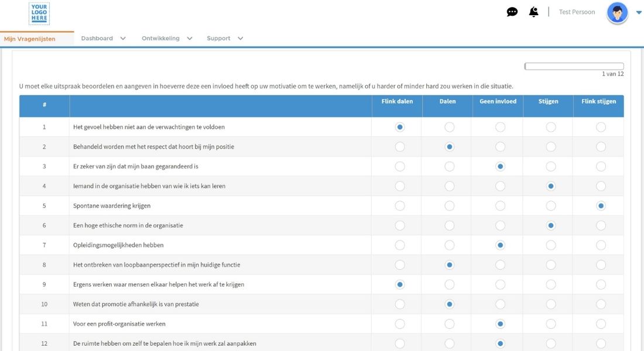Open the chat messages icon
This screenshot has height=351, width=644.
click(x=512, y=12)
